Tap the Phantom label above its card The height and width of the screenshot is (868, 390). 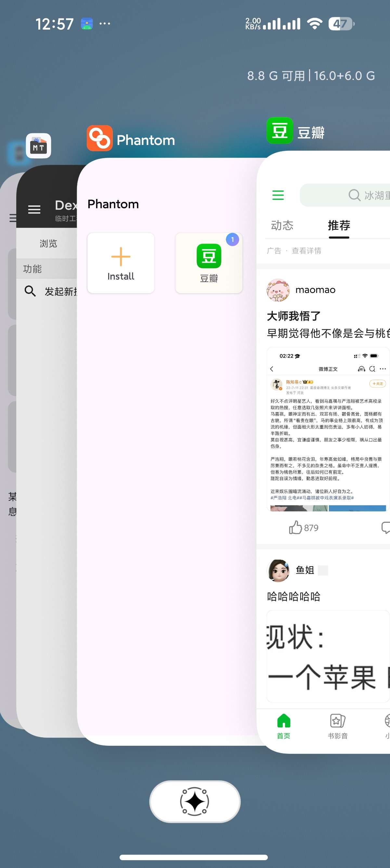(146, 140)
